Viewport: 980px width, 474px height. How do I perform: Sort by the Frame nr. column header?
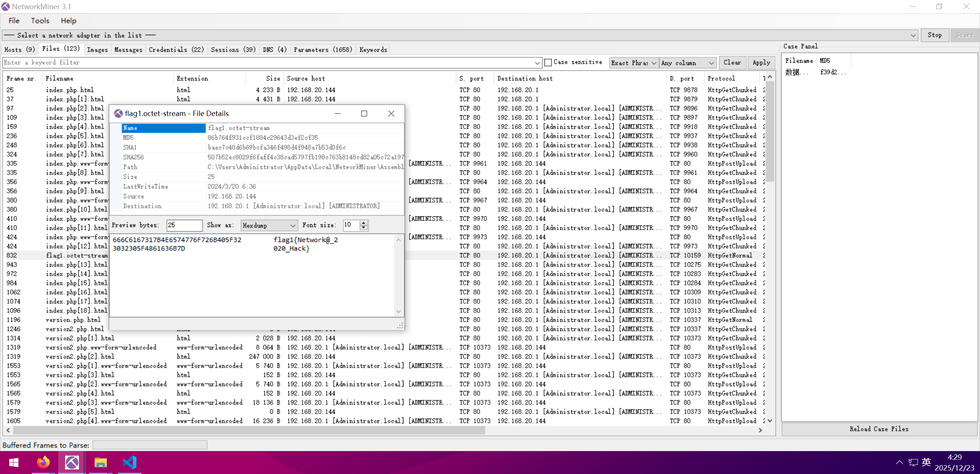coord(21,78)
